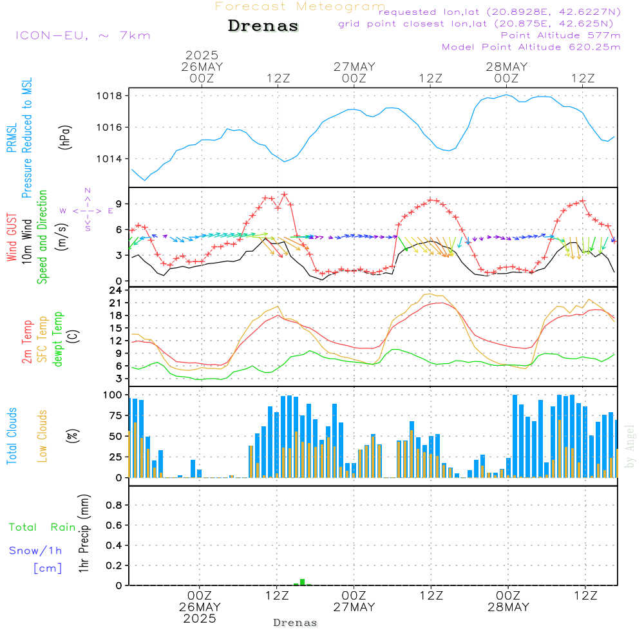Click the green rain bar in precipitation chart

point(302,582)
